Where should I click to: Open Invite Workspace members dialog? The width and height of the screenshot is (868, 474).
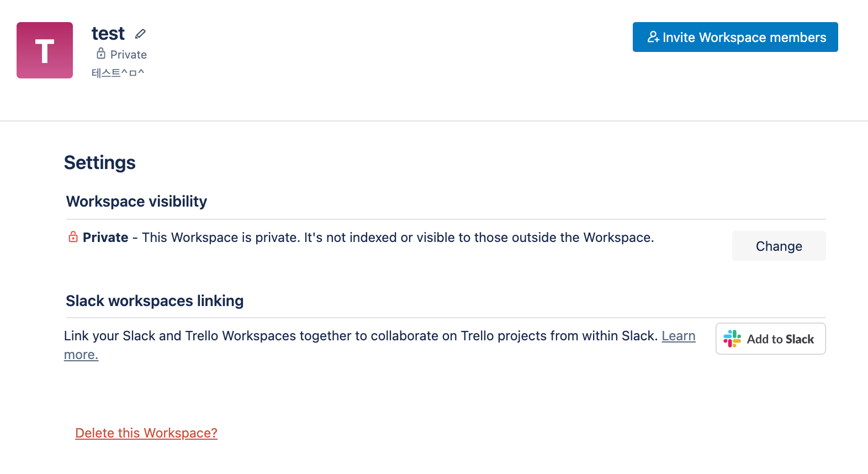735,37
